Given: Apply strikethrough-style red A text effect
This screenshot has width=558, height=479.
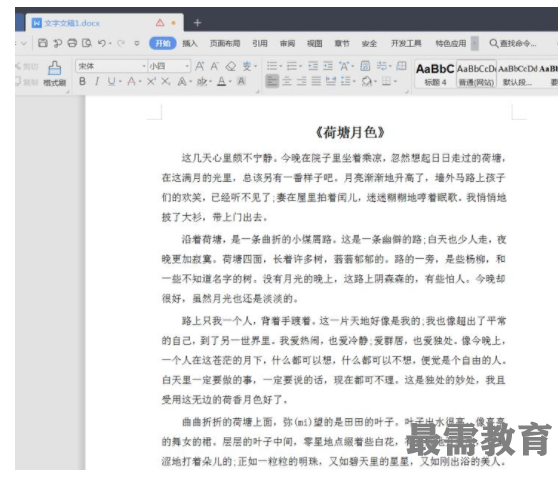Looking at the screenshot, I should (132, 81).
